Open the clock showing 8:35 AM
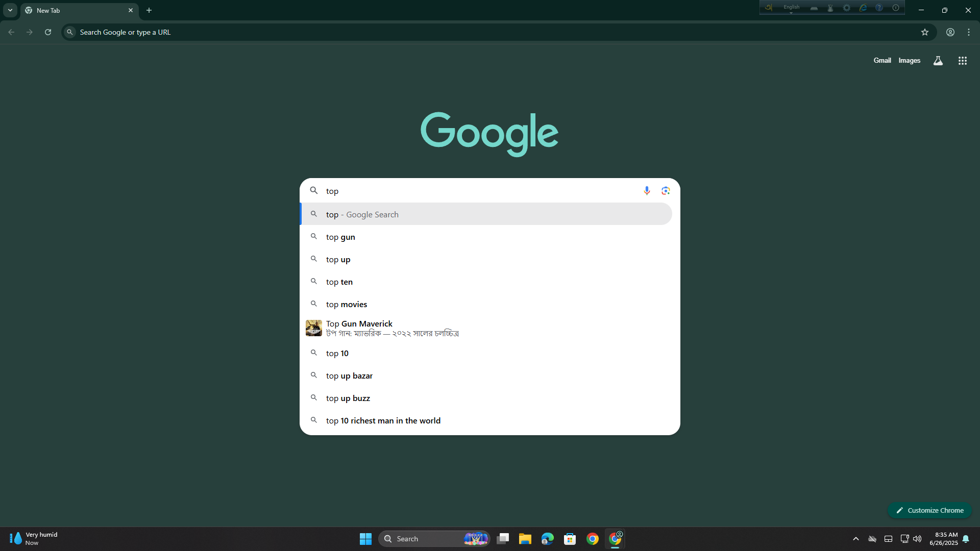Screen dimensions: 980x551 (944, 539)
